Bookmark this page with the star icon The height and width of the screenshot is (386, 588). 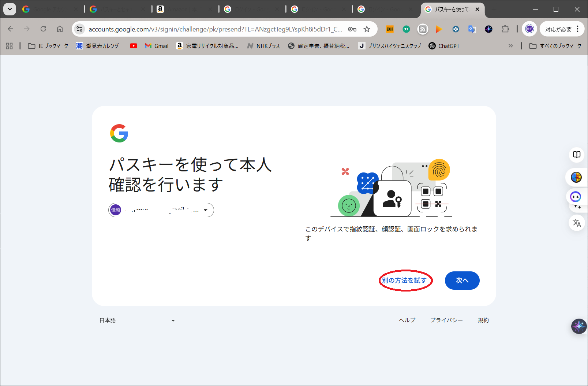pos(367,29)
